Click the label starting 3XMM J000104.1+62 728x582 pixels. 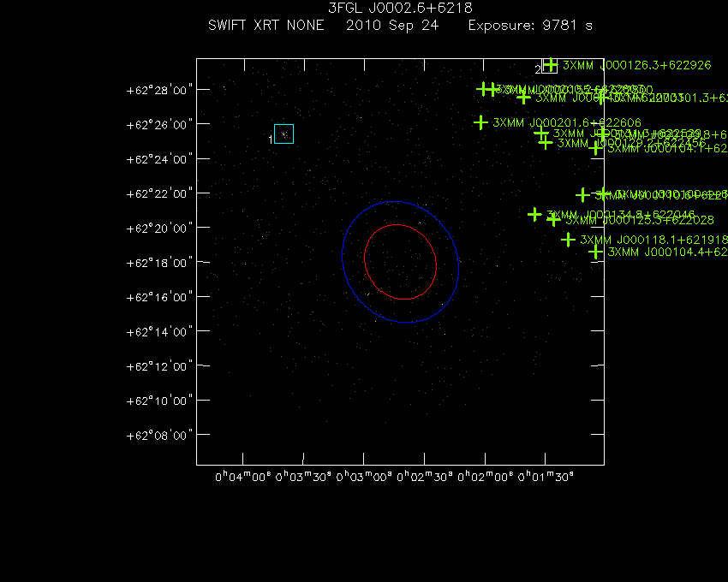[668, 149]
